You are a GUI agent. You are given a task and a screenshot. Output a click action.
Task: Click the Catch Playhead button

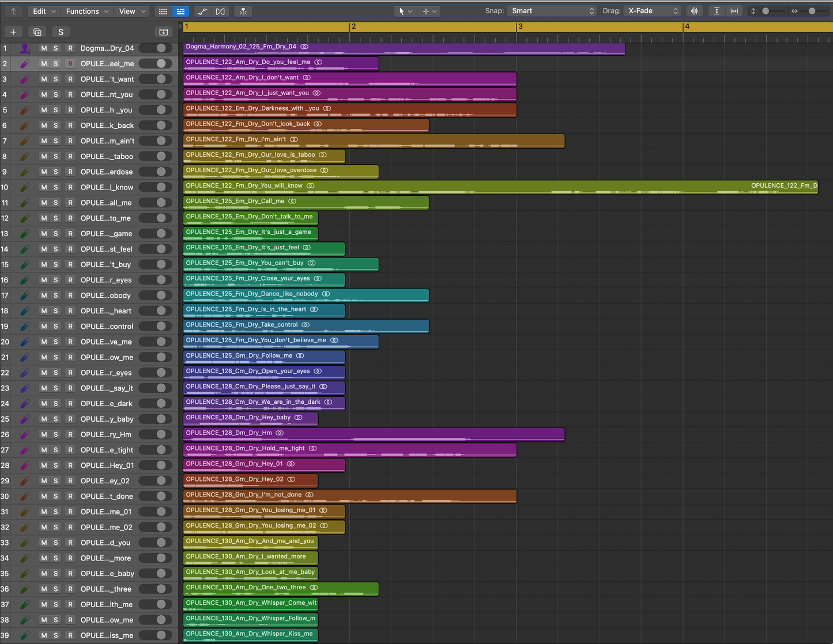243,12
